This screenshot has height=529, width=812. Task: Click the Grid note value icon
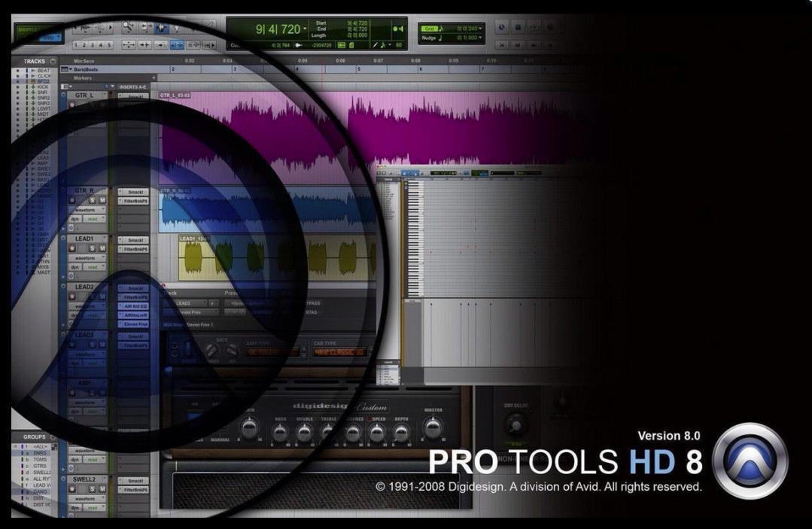(x=440, y=29)
